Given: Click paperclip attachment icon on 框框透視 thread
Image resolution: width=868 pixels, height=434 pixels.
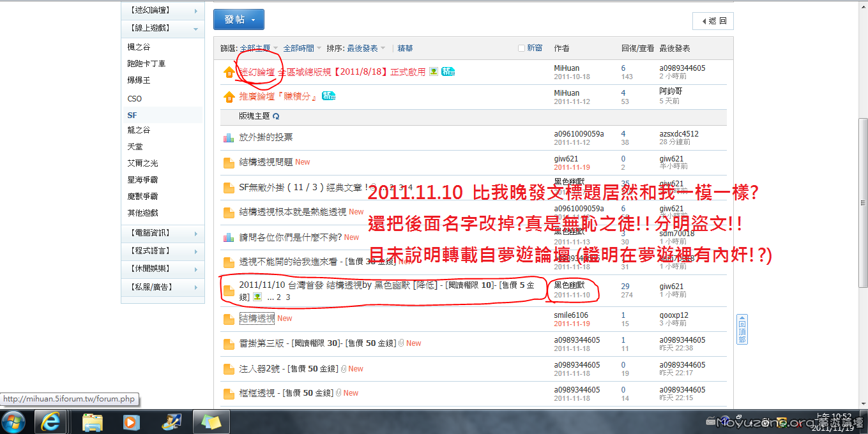Looking at the screenshot, I should 338,393.
